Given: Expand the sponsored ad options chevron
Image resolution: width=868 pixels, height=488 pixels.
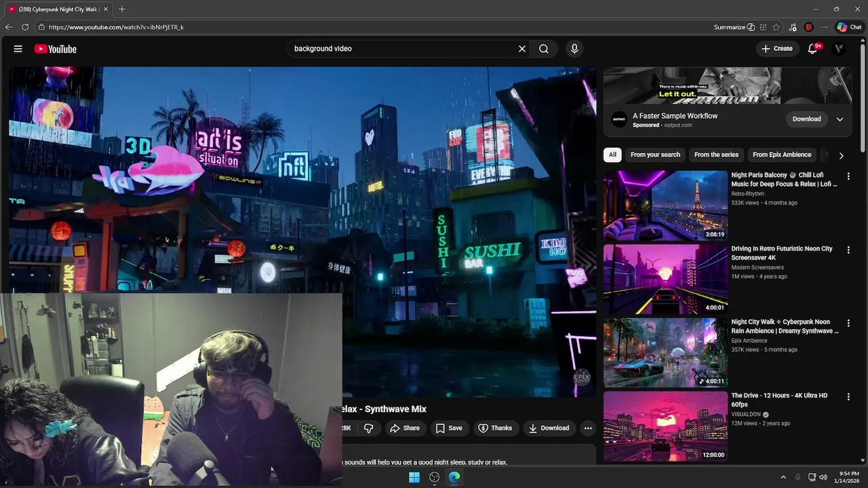Looking at the screenshot, I should [x=840, y=119].
